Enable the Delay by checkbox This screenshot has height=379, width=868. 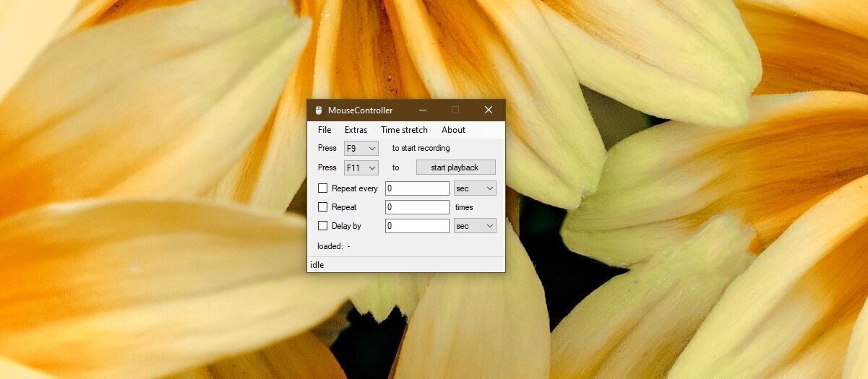click(x=323, y=226)
